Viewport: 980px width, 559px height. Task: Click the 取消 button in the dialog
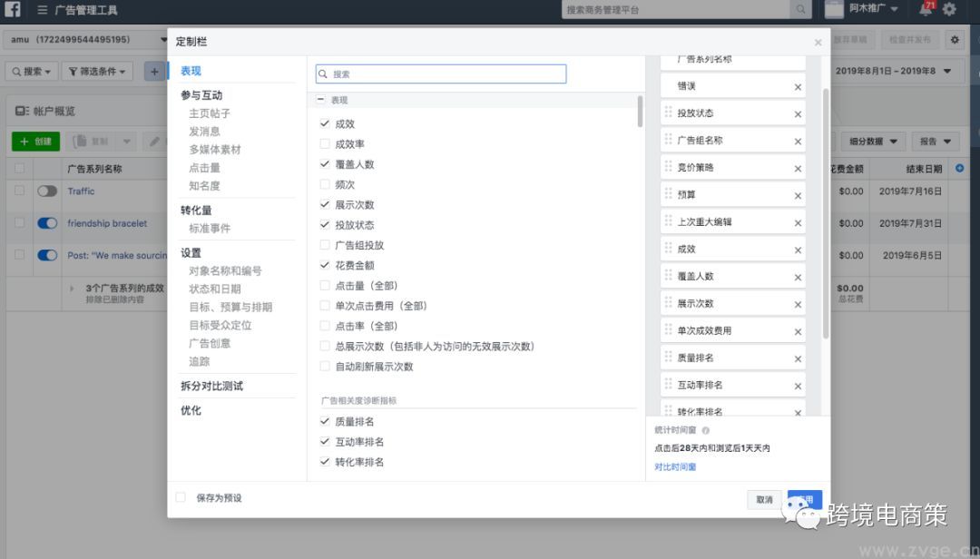click(764, 499)
